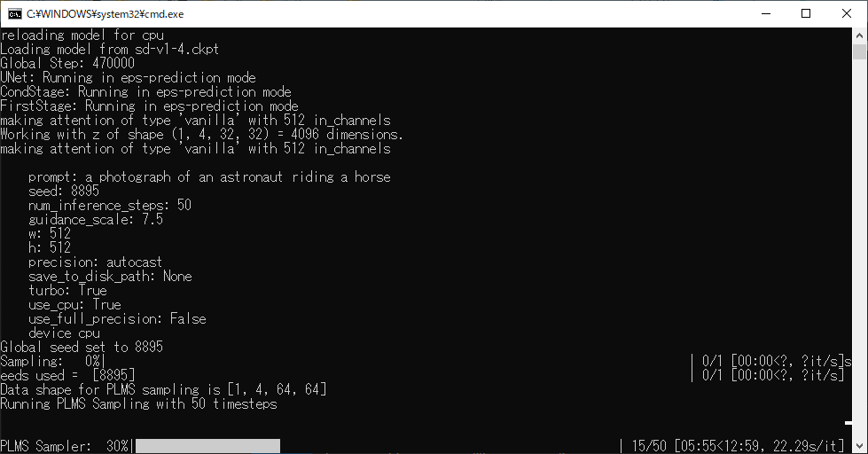Close the cmd.exe window
Image resolution: width=868 pixels, height=454 pixels.
[847, 14]
